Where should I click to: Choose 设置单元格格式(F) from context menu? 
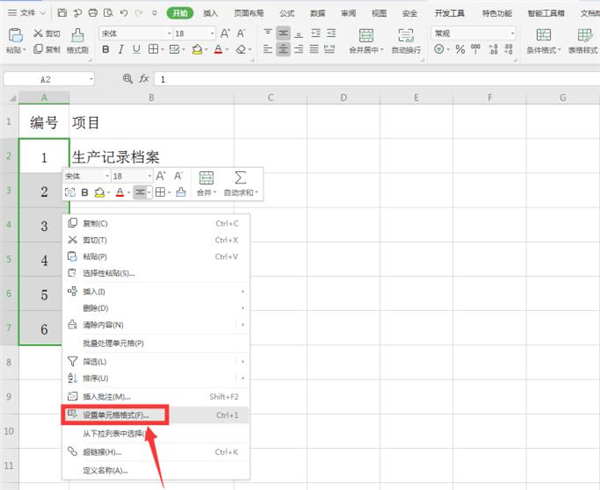116,414
